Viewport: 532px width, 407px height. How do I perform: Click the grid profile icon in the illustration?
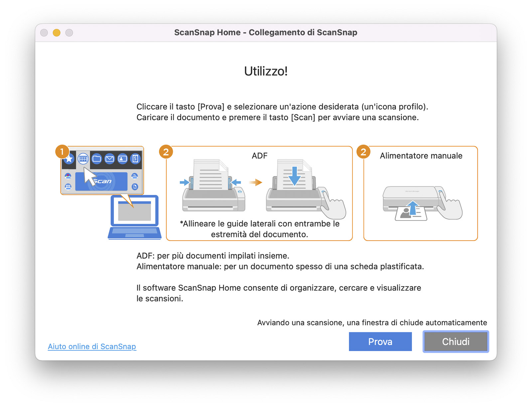[83, 159]
